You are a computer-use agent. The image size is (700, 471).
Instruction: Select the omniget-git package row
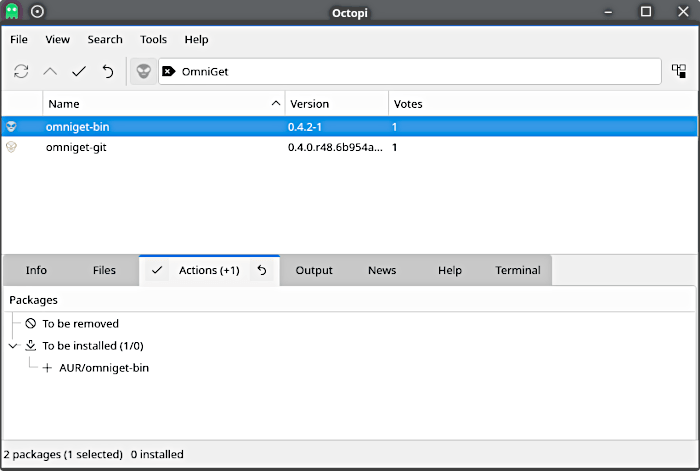coord(349,147)
